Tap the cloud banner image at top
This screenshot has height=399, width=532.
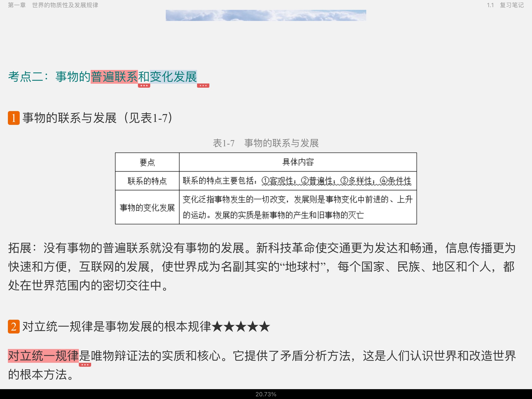pyautogui.click(x=266, y=15)
